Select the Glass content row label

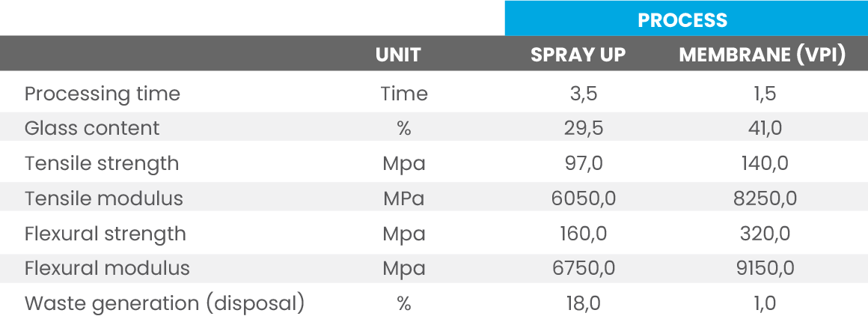click(x=92, y=128)
